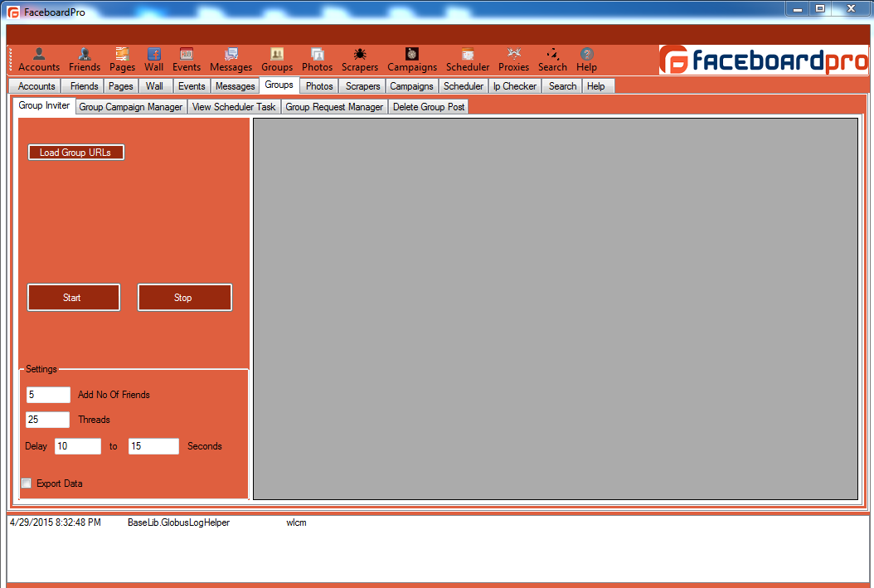Image resolution: width=874 pixels, height=588 pixels.
Task: Switch to the Ip Checker tab
Action: point(515,85)
